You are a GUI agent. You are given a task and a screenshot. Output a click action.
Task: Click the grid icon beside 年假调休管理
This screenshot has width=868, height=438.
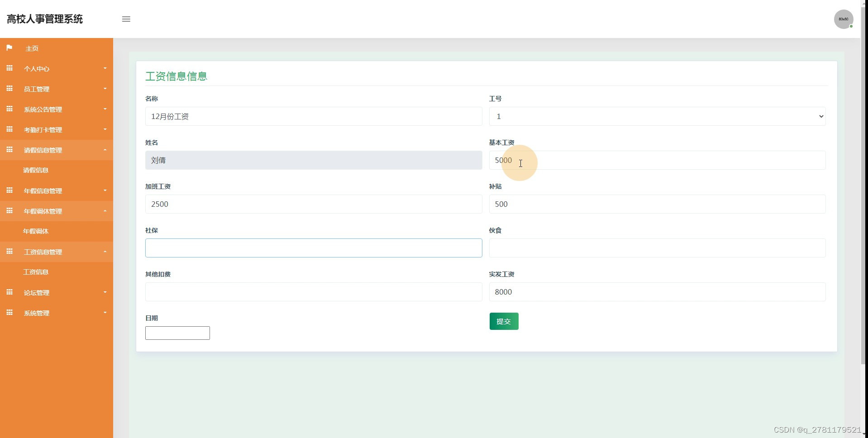coord(9,210)
